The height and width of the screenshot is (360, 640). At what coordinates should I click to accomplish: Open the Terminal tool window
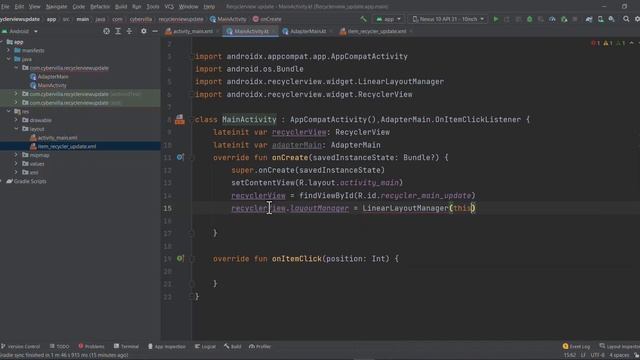126,346
